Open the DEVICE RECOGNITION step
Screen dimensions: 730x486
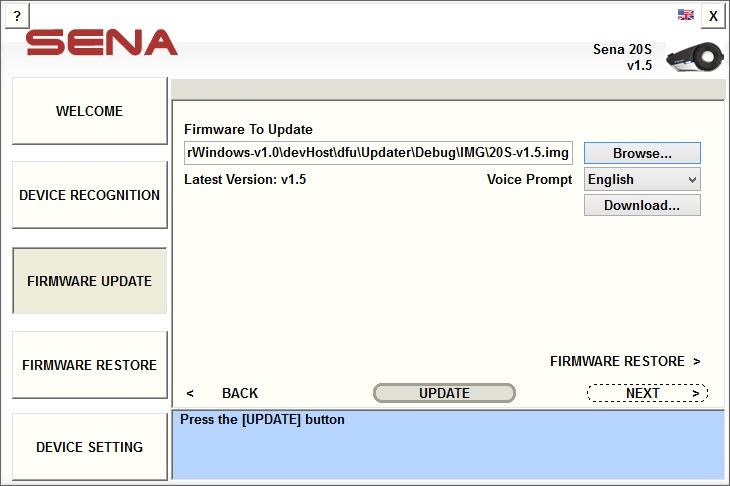click(x=89, y=195)
